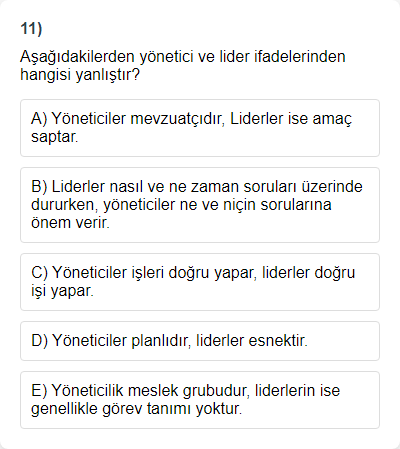Click the "A)" letter label

(39, 119)
